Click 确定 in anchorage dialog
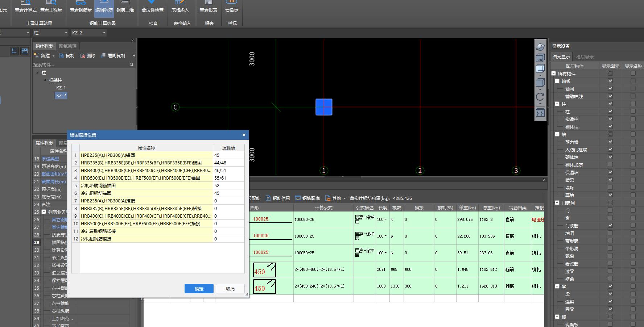 (x=199, y=289)
